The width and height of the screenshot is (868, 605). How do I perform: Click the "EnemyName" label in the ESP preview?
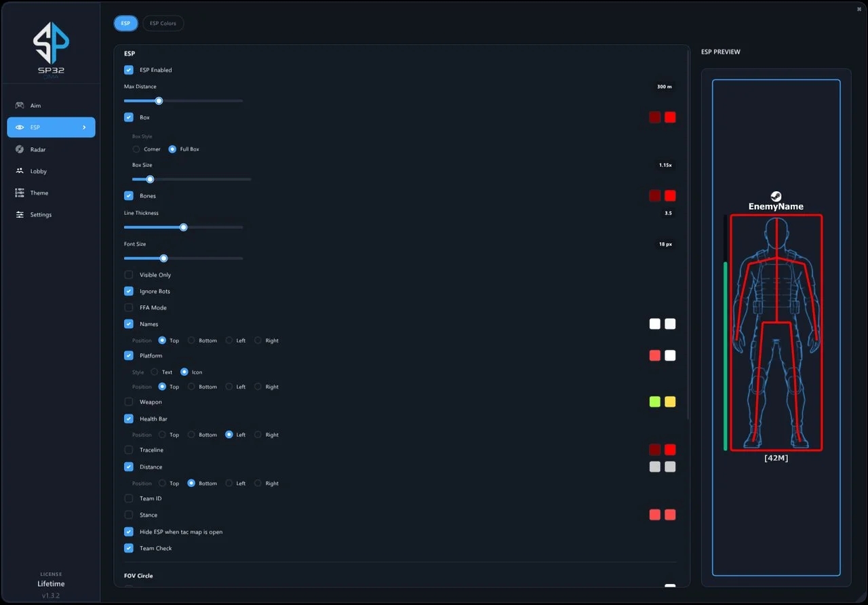tap(776, 207)
